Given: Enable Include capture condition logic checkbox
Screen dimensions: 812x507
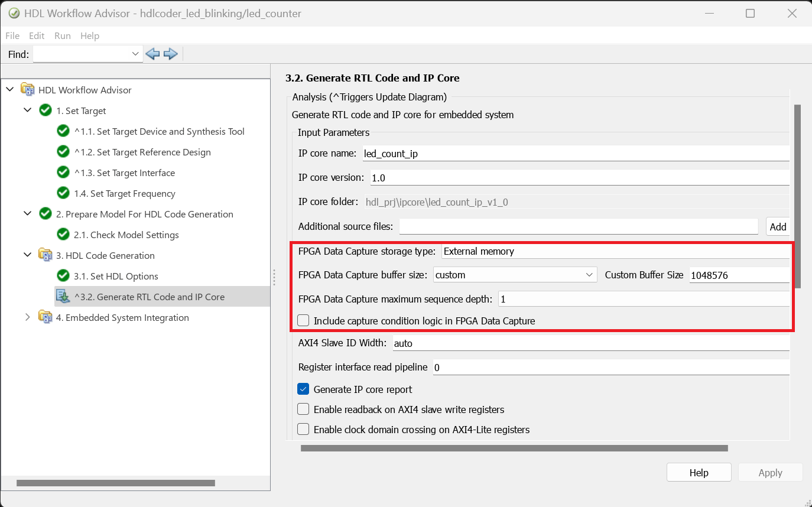Looking at the screenshot, I should (303, 321).
